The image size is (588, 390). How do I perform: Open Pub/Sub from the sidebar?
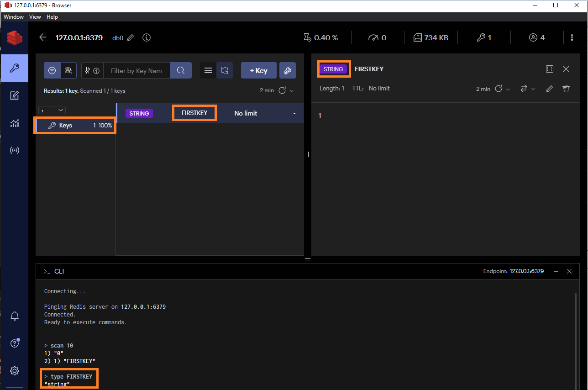pos(14,150)
